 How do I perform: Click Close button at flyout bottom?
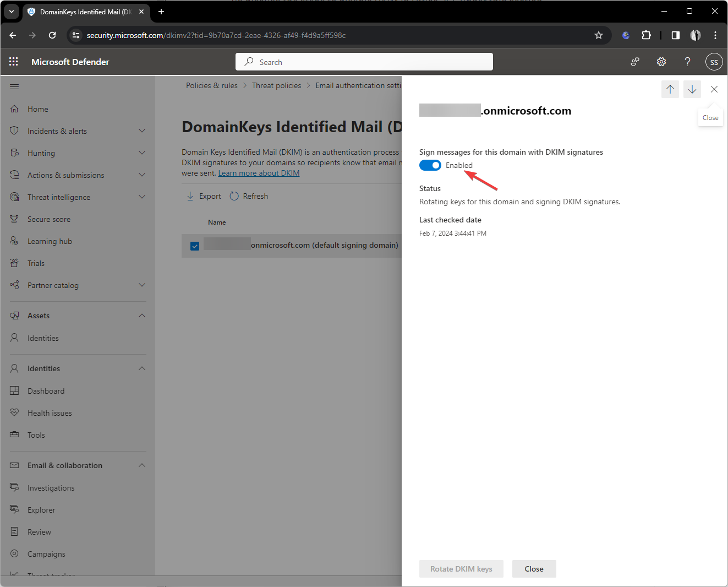pyautogui.click(x=534, y=569)
